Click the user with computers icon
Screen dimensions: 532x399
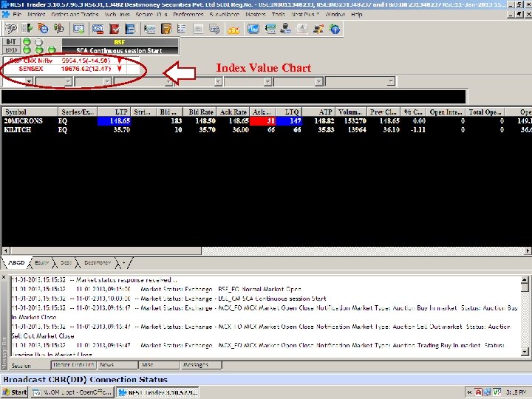click(x=286, y=29)
